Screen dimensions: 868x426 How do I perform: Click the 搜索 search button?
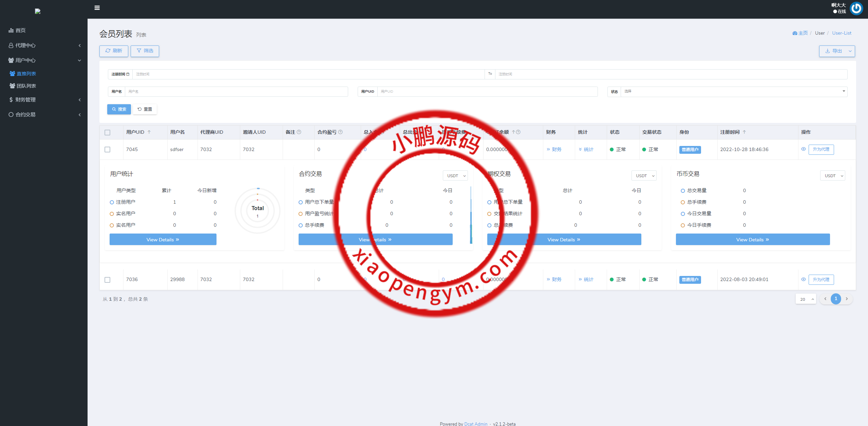click(x=119, y=109)
